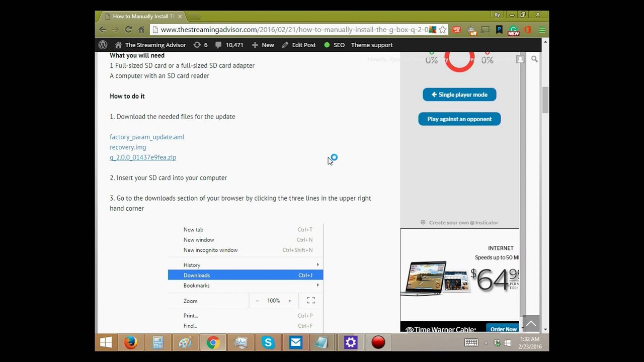Open the 10,471 comments item

229,45
